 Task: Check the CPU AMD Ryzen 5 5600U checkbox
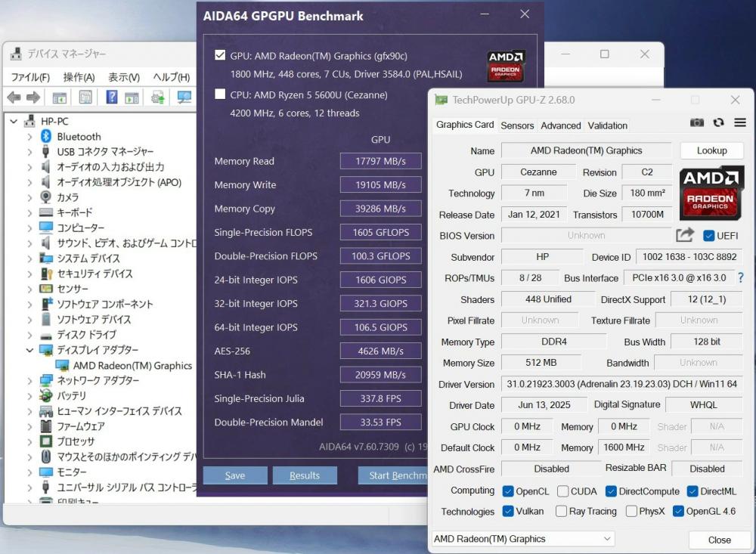pyautogui.click(x=220, y=94)
